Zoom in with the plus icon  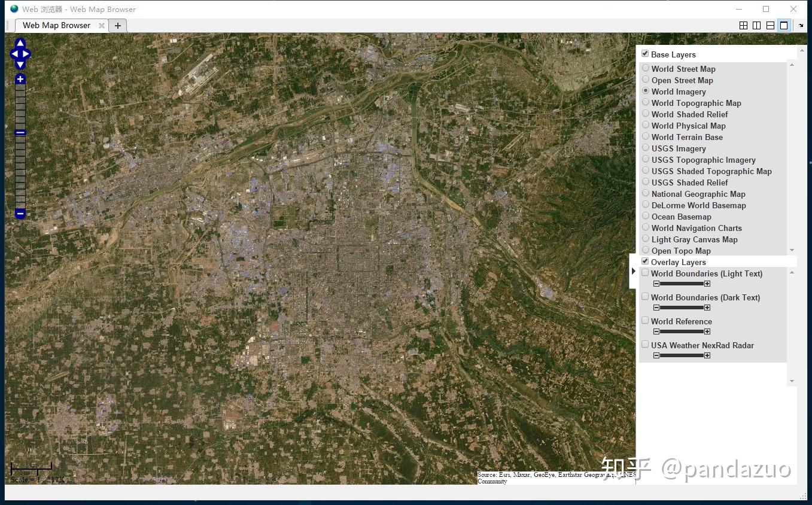pos(20,78)
